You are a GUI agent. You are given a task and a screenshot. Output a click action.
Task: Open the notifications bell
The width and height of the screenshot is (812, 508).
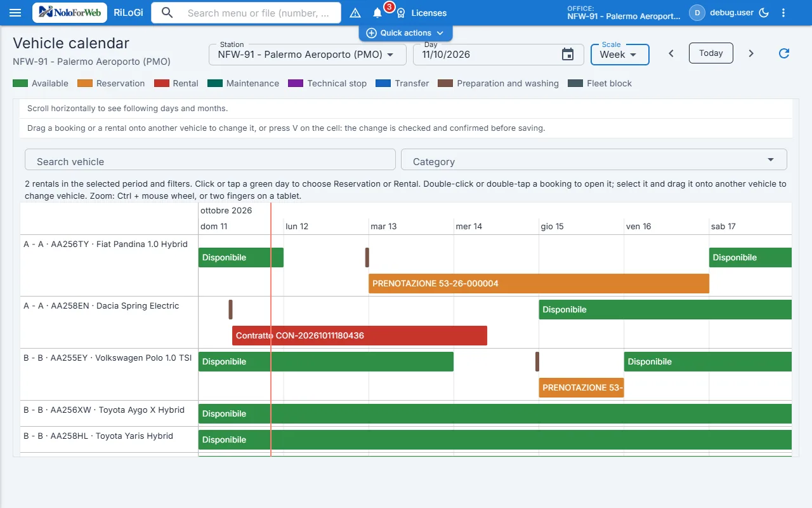(x=377, y=13)
